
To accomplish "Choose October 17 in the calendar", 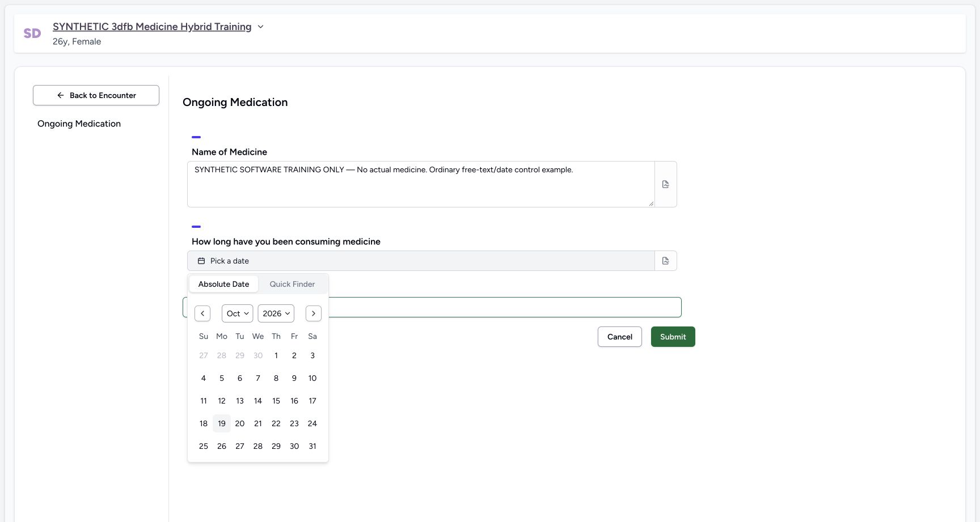I will tap(312, 401).
